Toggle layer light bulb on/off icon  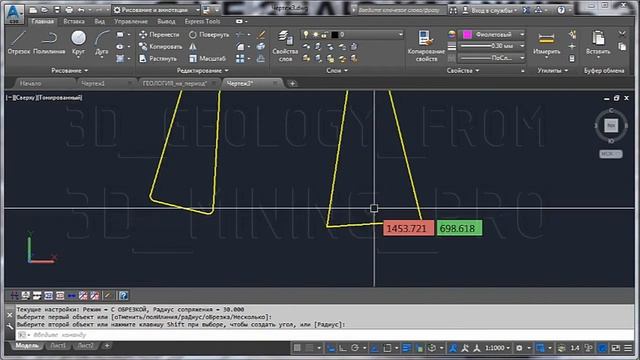(x=306, y=35)
